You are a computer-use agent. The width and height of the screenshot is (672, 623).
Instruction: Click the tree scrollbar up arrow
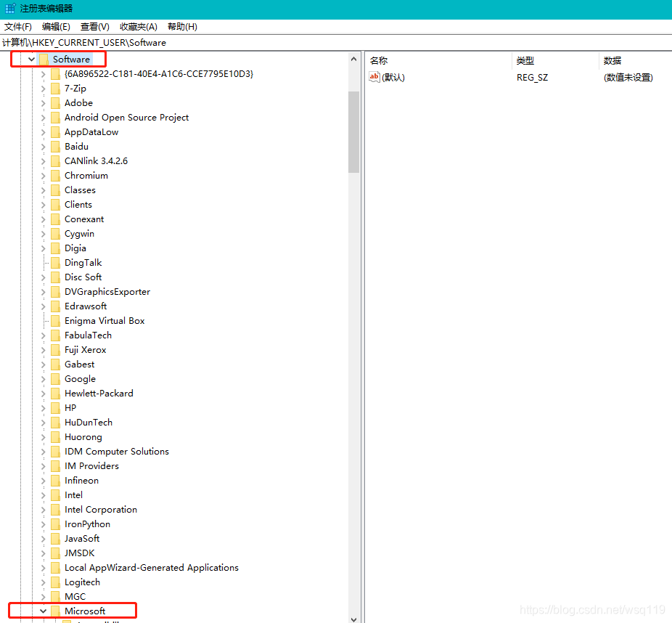coord(353,59)
